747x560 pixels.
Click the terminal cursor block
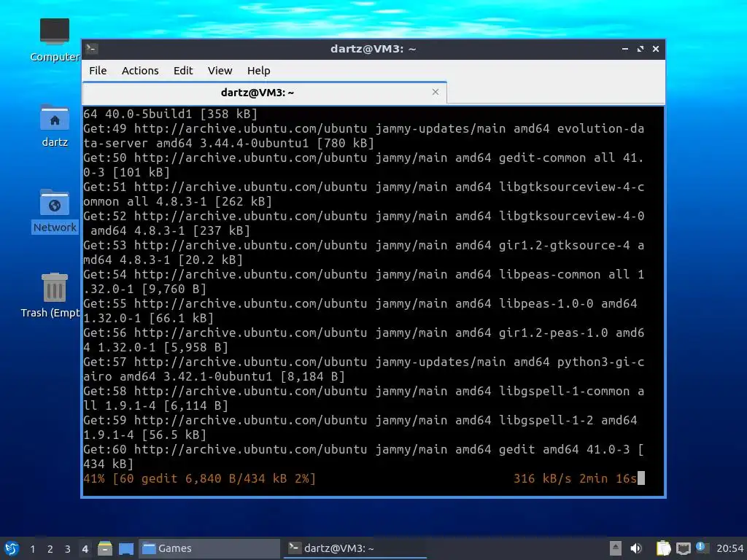pos(641,478)
